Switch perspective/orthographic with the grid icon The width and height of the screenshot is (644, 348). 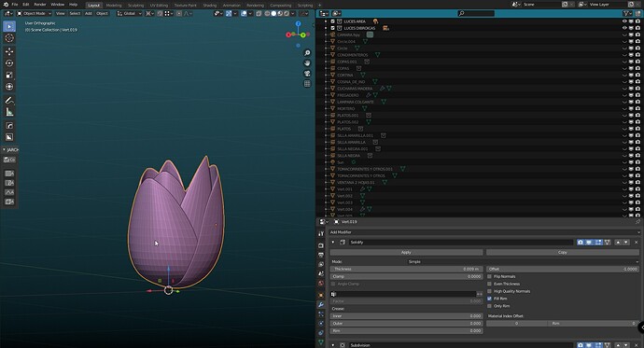(307, 84)
